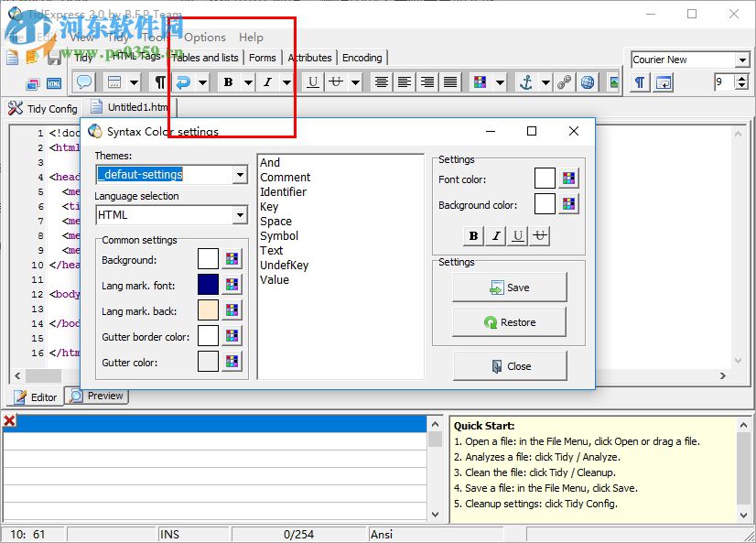Enable right text alignment
This screenshot has width=756, height=543.
(x=428, y=81)
